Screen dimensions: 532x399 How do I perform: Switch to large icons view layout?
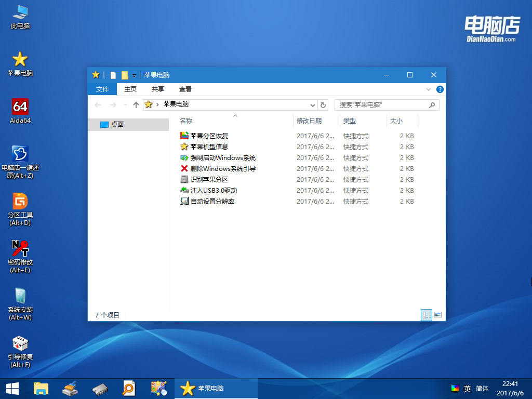coord(438,315)
